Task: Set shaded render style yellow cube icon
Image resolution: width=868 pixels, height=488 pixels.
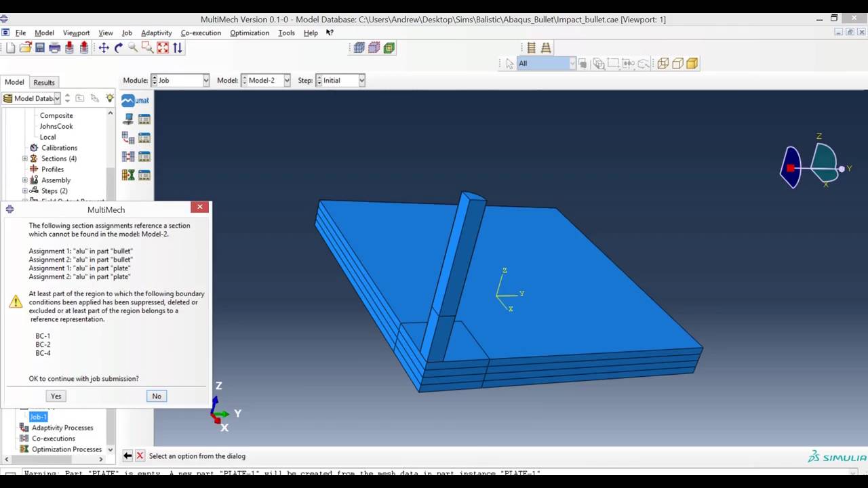Action: tap(692, 64)
